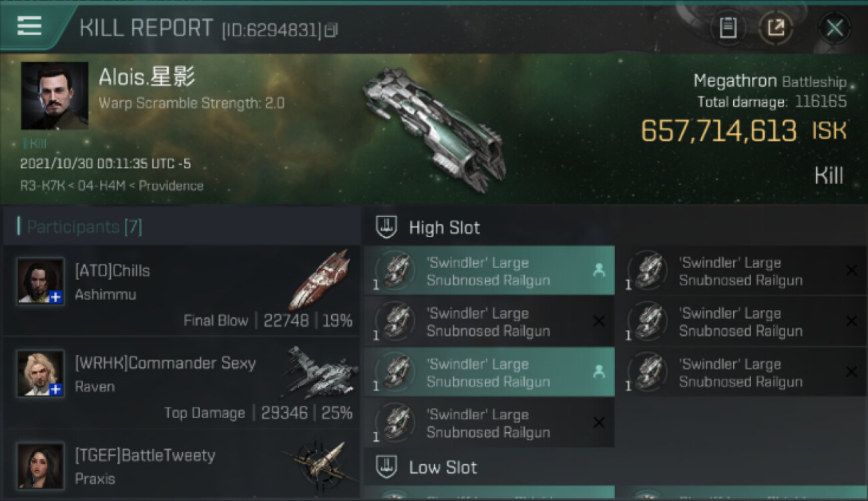
Task: View the Megathron ship image
Action: coord(435,128)
